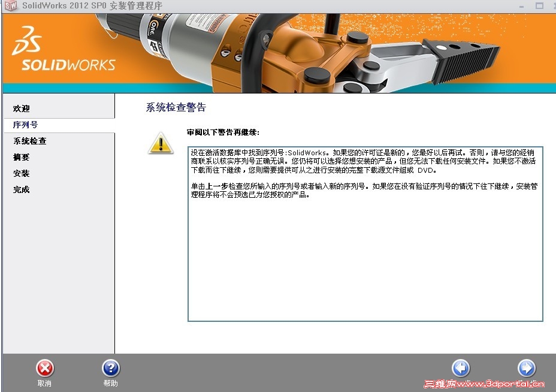Click the title SolidWorks 2012 SP0 安装管理程序
Image resolution: width=556 pixels, height=392 pixels.
click(x=92, y=5)
